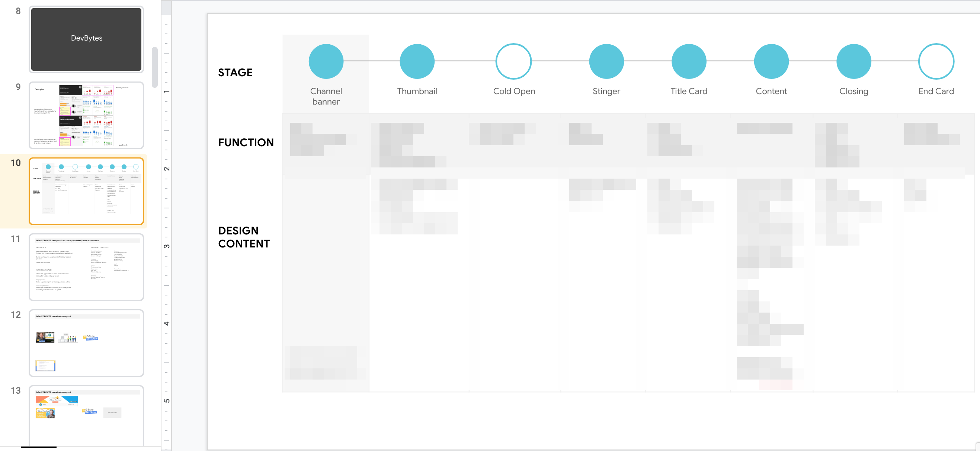
Task: Open slide 11 best practices thumbnail
Action: tap(86, 267)
